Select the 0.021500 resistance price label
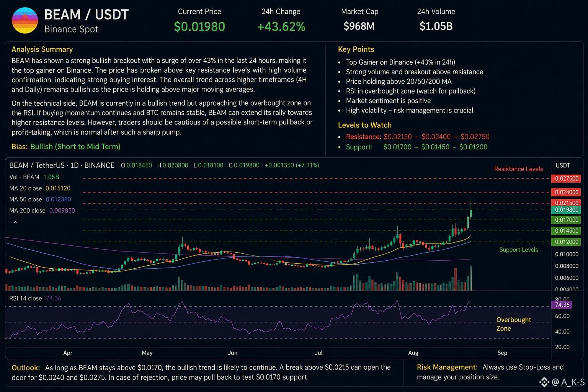588x392 pixels. point(565,203)
